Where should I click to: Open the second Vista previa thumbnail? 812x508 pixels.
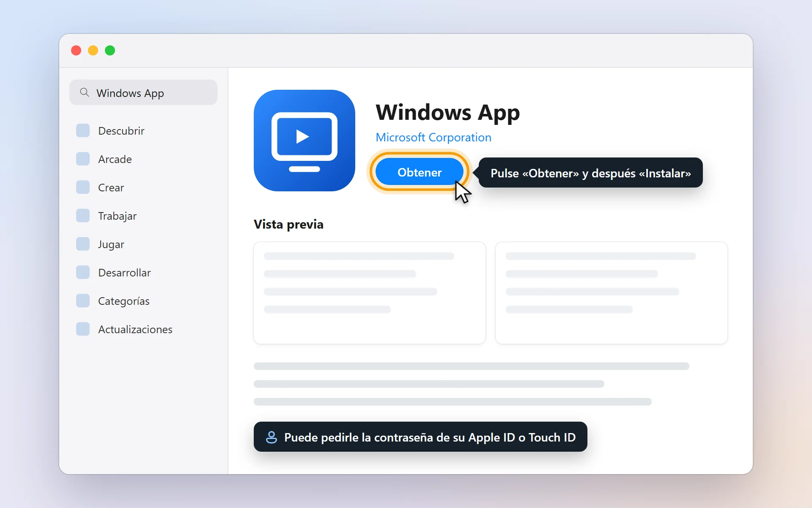(x=612, y=293)
